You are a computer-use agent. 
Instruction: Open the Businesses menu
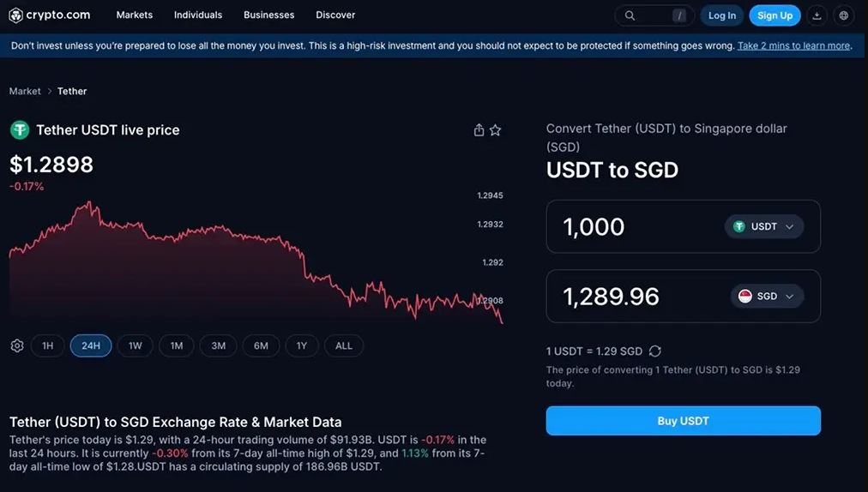pyautogui.click(x=269, y=15)
